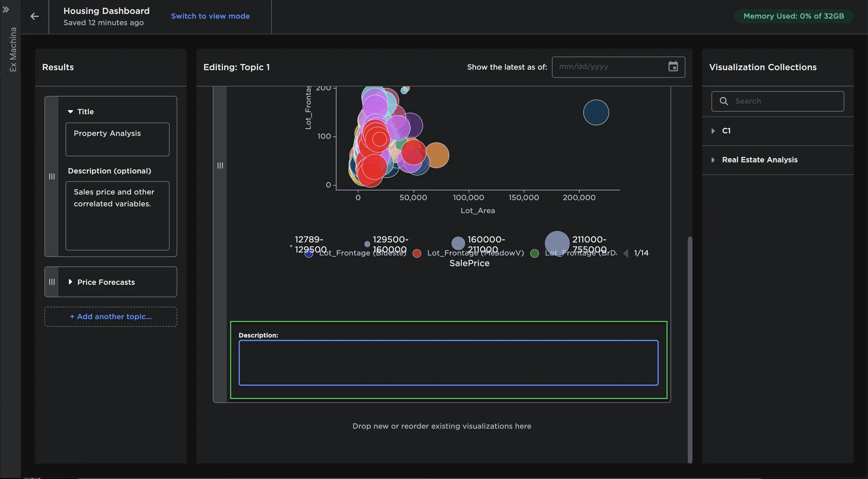Screen dimensions: 868x479
Task: Expand the collapsed sidebar with double chevron
Action: point(6,9)
